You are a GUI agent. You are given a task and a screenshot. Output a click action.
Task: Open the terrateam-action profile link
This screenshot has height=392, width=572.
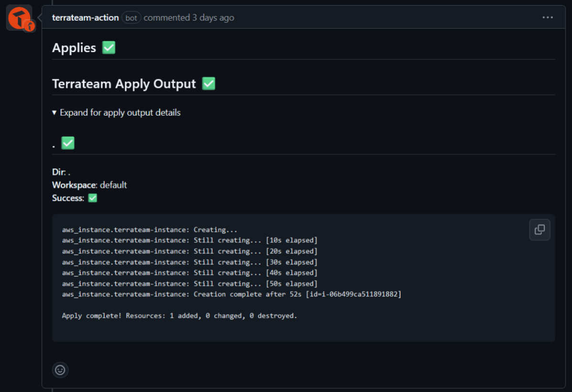(86, 18)
